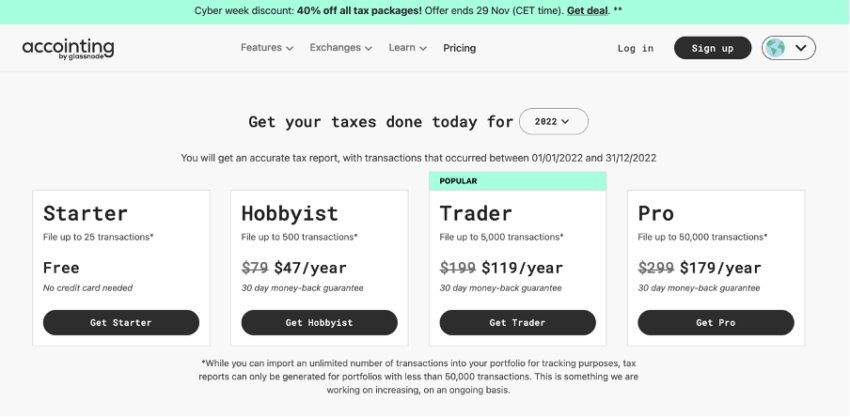Click the Accointing by Glassnode logo
Image resolution: width=850 pixels, height=417 pixels.
tap(68, 48)
